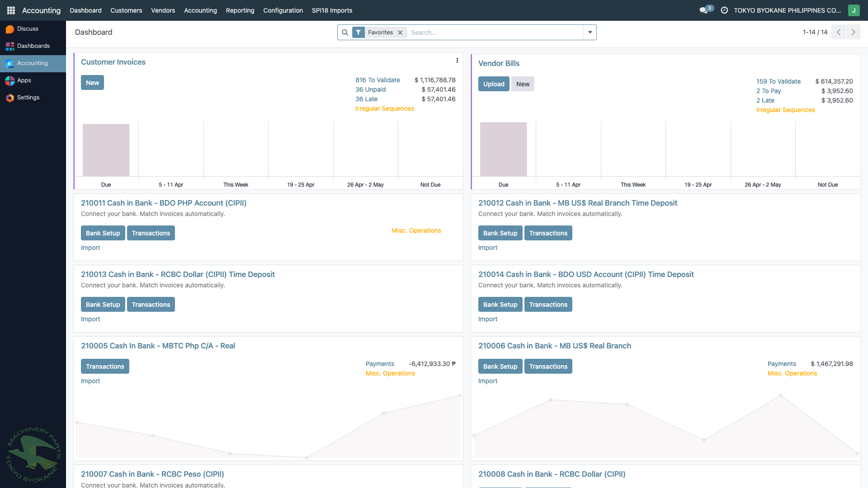
Task: Open the Activities clock icon in header
Action: [x=725, y=10]
